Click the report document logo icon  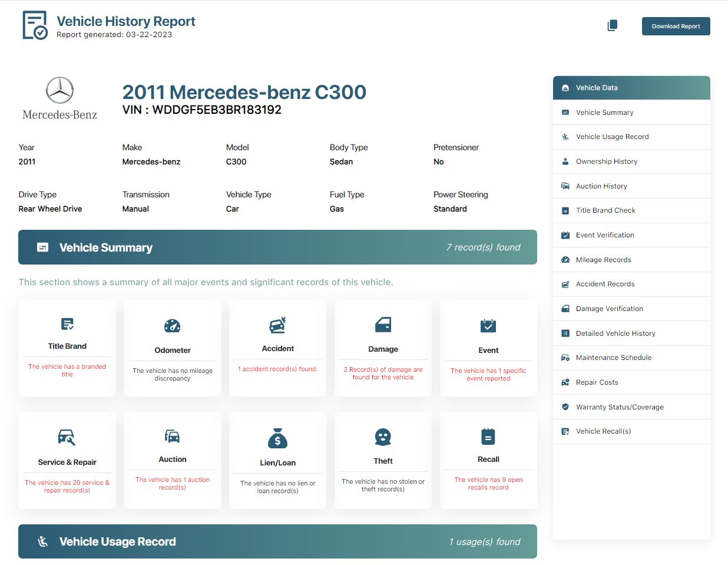tap(35, 25)
